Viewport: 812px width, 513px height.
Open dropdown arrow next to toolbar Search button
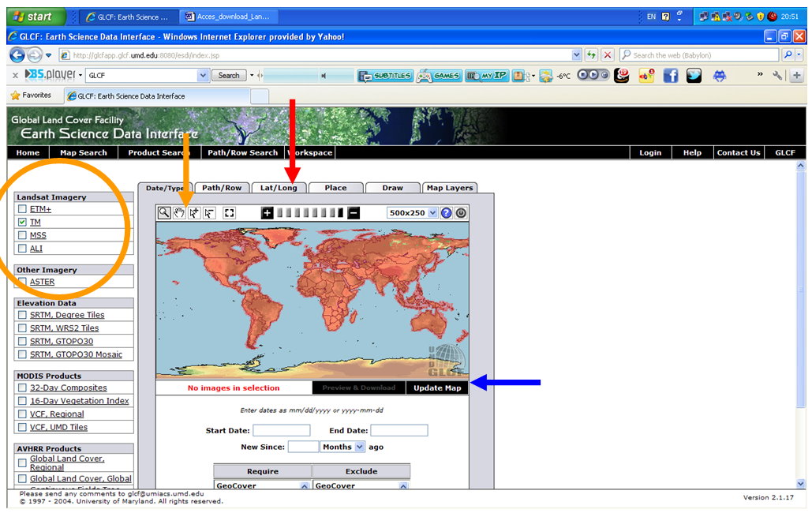pyautogui.click(x=252, y=76)
